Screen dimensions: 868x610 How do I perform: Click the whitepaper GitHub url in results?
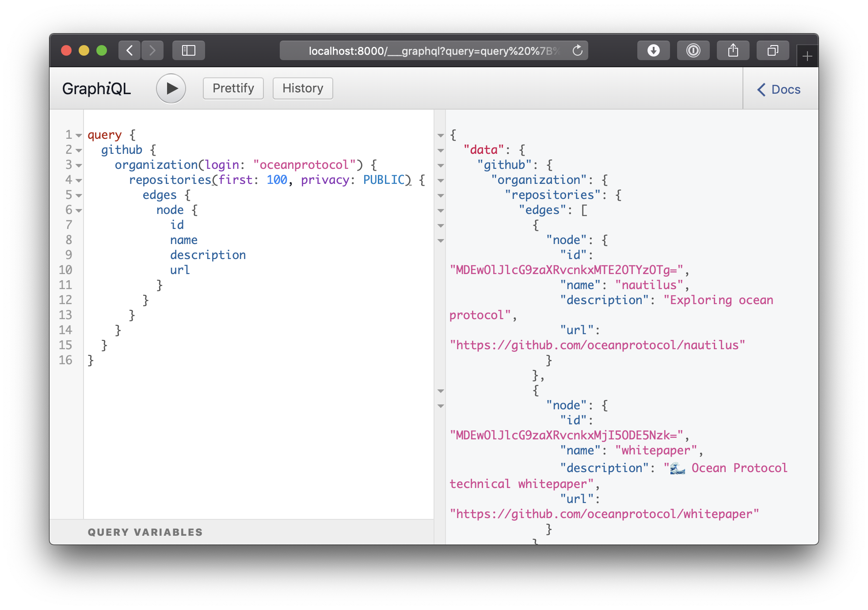(x=604, y=514)
